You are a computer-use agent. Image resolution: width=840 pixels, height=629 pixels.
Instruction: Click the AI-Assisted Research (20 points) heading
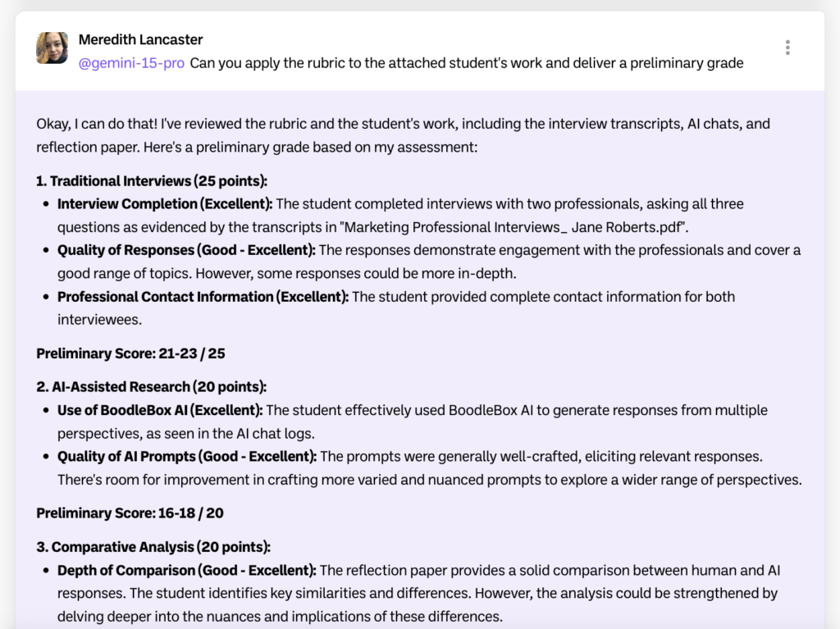[x=151, y=387]
